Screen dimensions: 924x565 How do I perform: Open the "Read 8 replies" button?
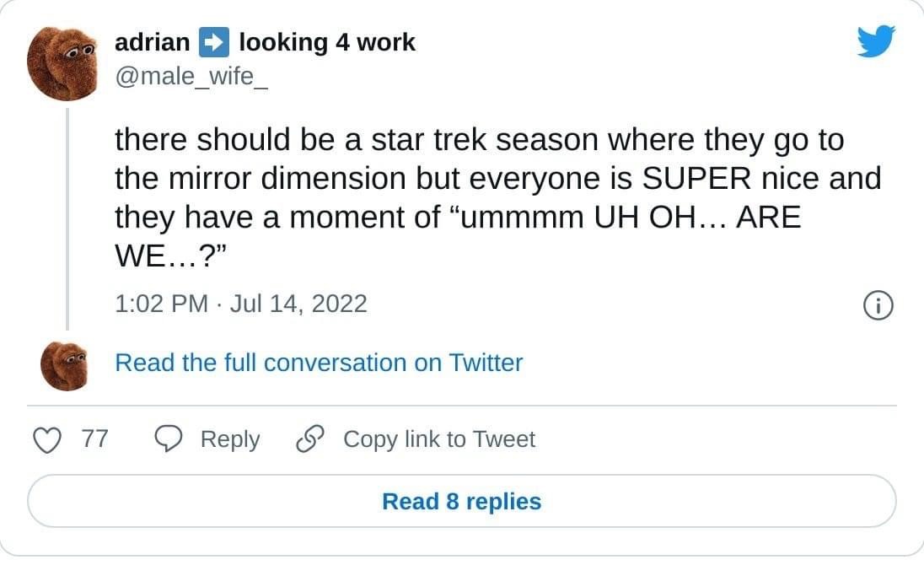click(x=461, y=501)
